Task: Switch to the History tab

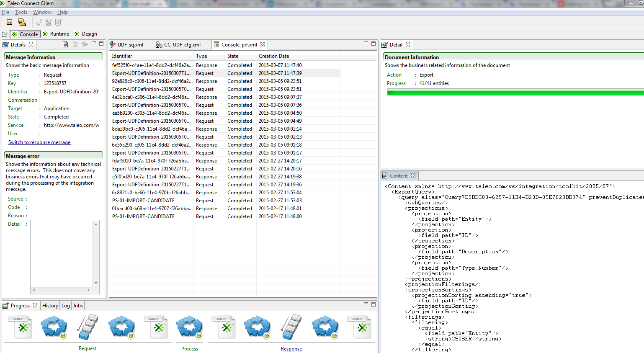Action: (50, 306)
